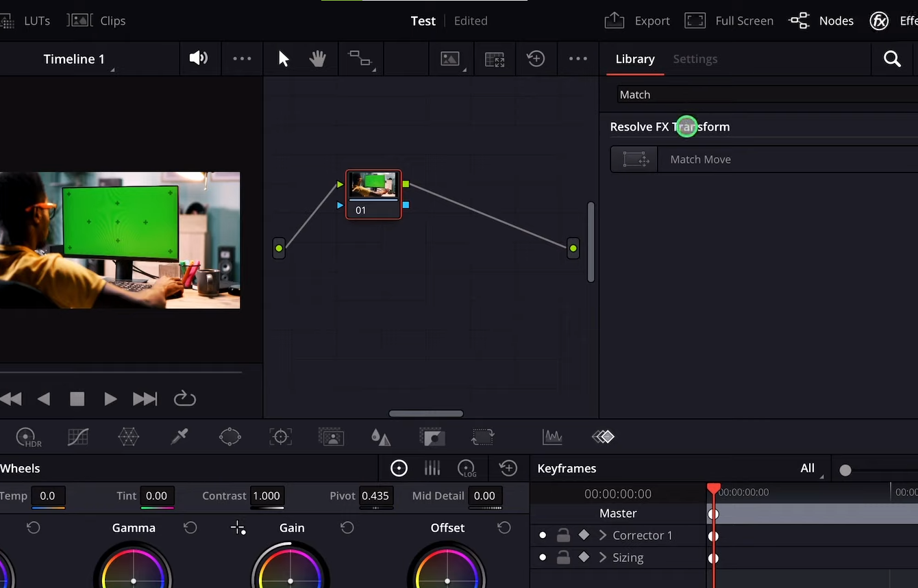Open the All keyframes filter dropdown

click(808, 468)
